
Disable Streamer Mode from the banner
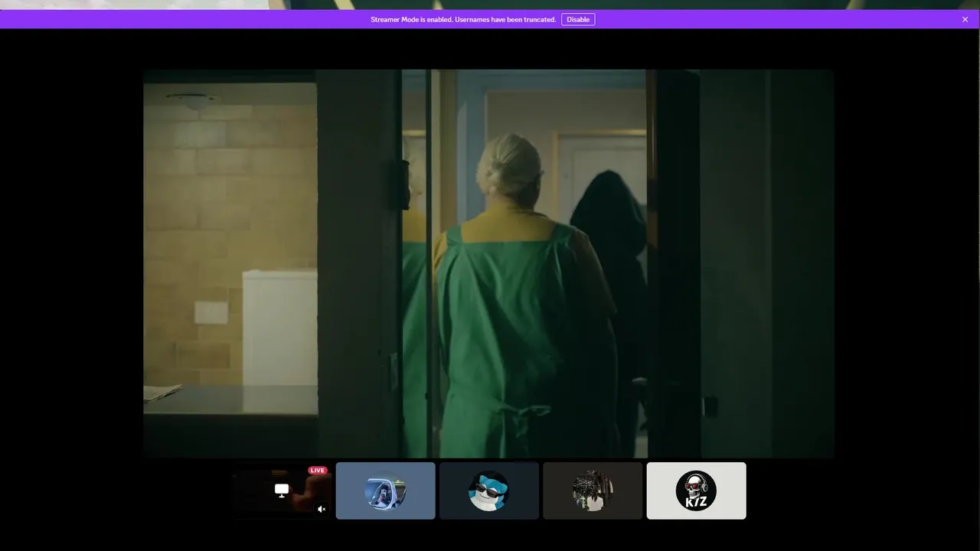tap(578, 19)
